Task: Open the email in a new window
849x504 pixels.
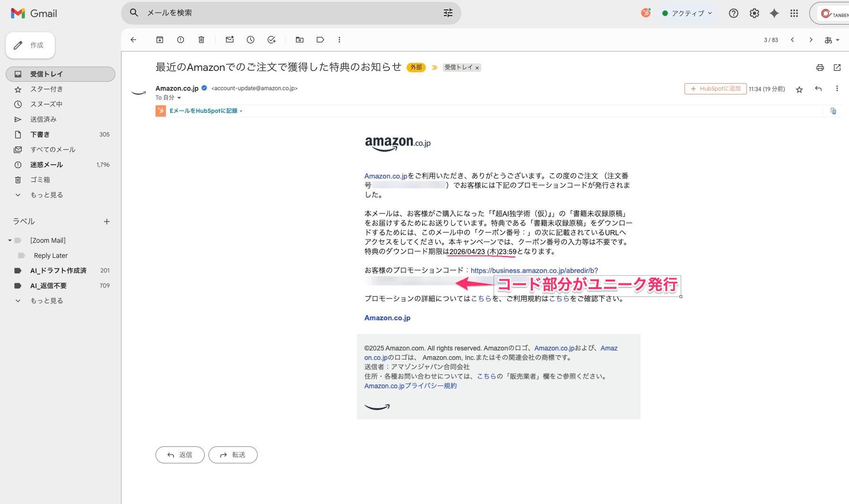Action: (x=837, y=68)
